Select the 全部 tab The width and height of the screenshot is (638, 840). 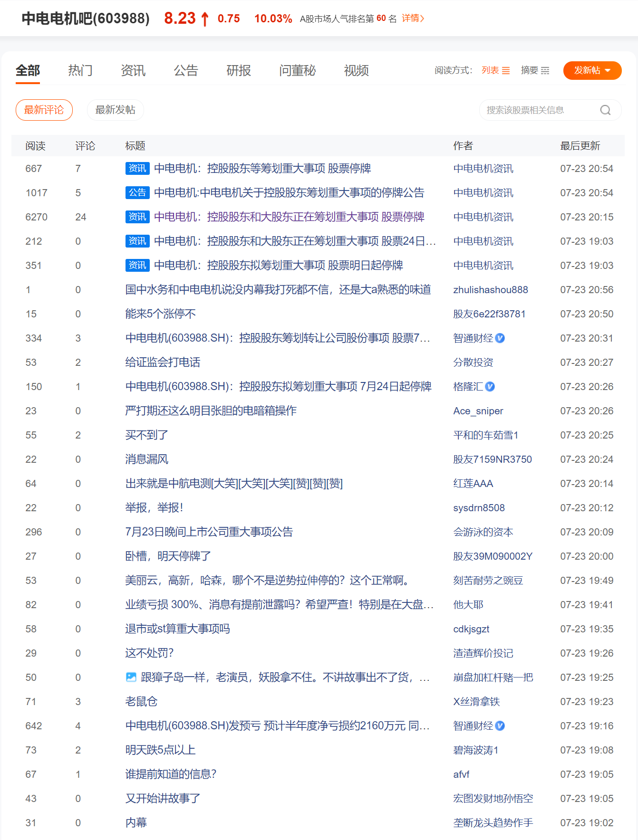pos(28,71)
